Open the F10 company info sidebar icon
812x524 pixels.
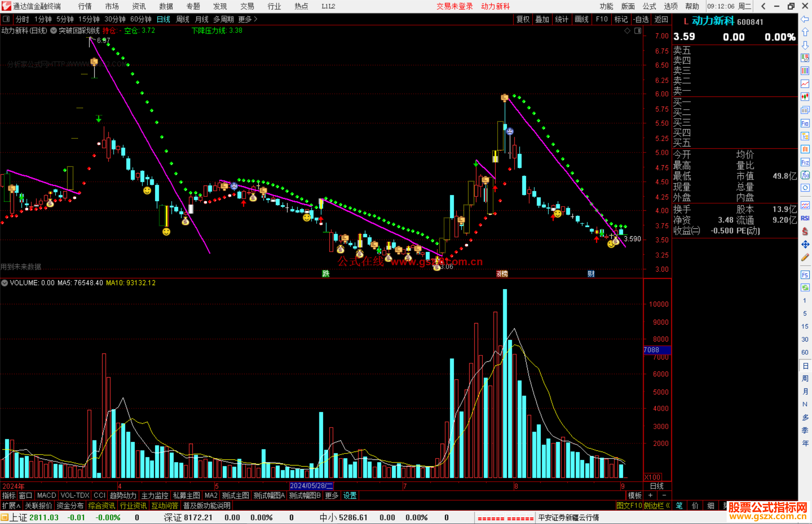click(x=805, y=123)
